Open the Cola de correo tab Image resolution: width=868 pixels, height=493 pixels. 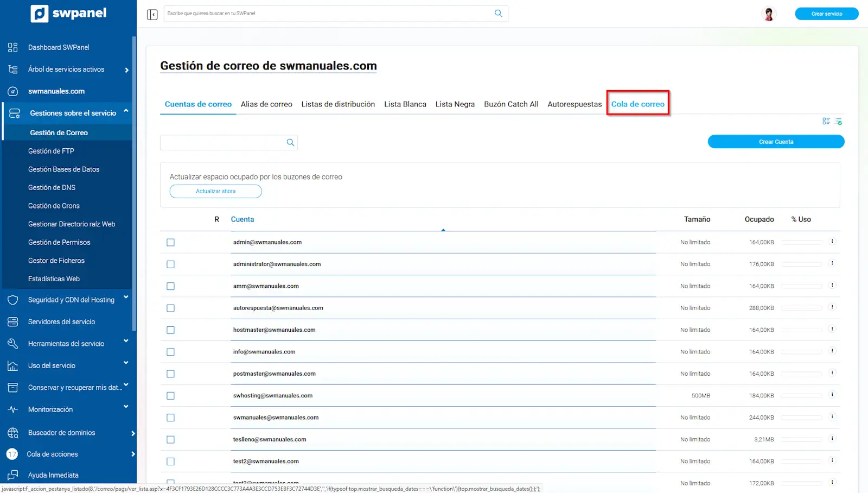coord(637,104)
